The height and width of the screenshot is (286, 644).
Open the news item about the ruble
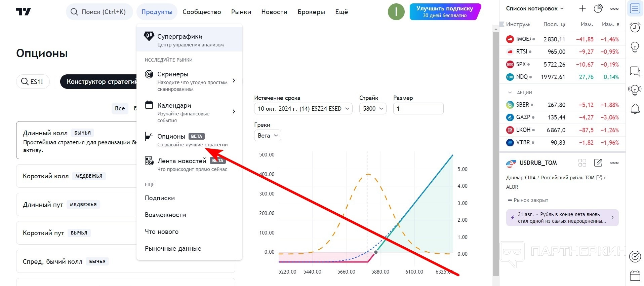(x=562, y=218)
